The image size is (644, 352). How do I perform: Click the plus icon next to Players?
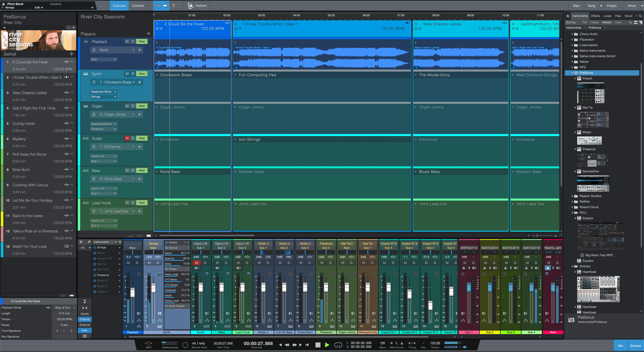click(149, 33)
